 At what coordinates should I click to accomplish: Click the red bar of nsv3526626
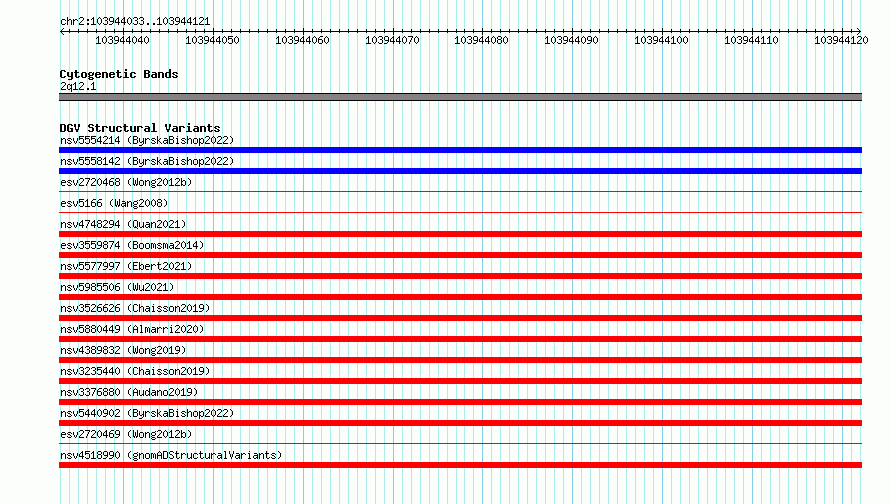pos(460,318)
